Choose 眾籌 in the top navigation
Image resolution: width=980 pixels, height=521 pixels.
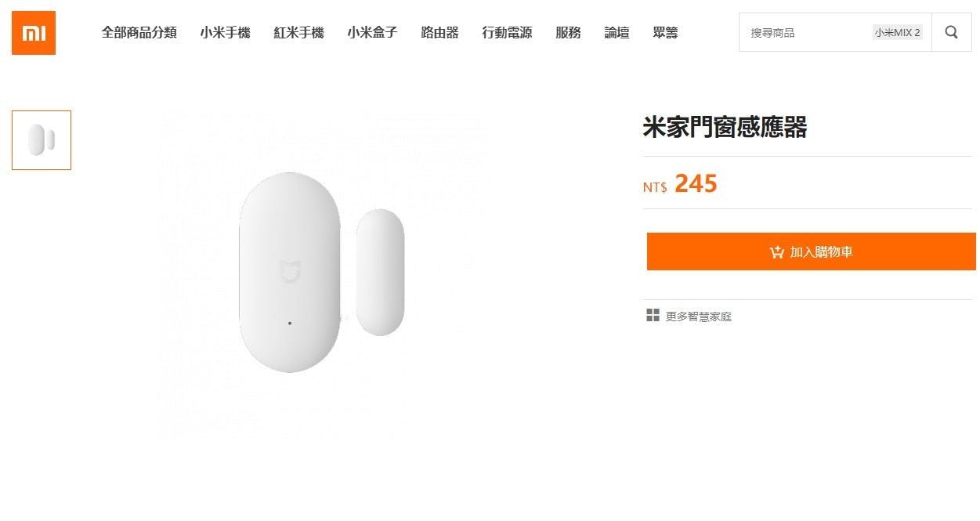pyautogui.click(x=665, y=33)
